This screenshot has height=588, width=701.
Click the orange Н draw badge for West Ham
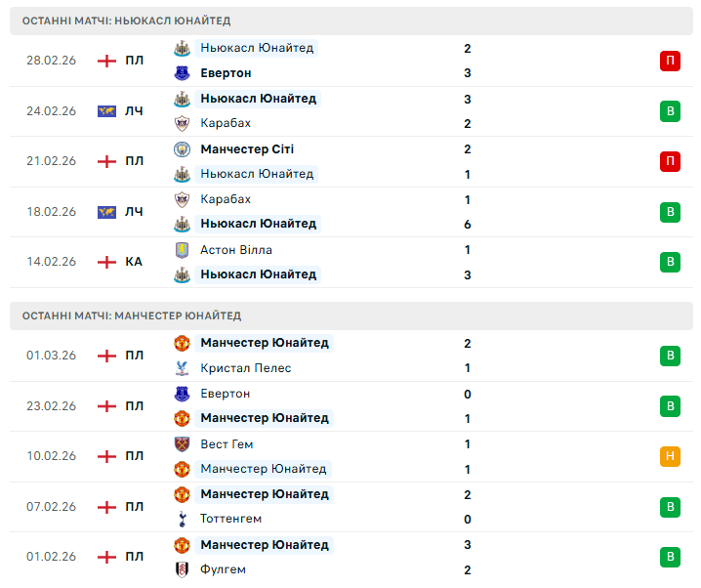(670, 456)
